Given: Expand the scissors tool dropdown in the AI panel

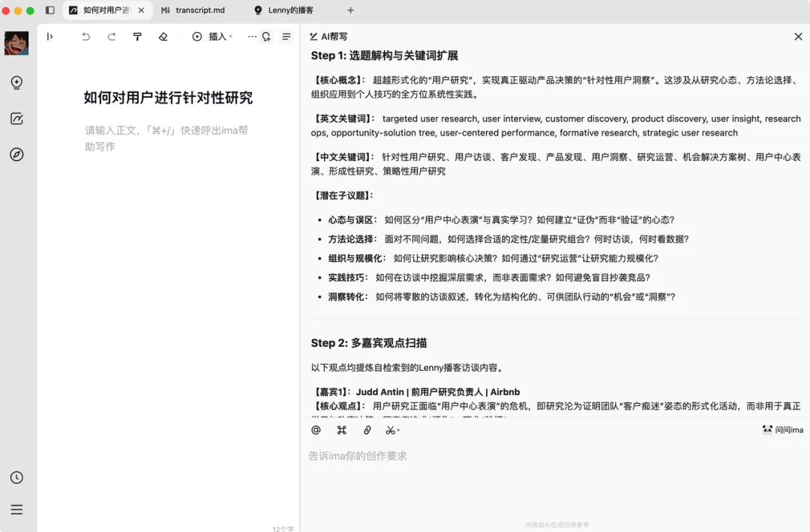Looking at the screenshot, I should tap(393, 429).
